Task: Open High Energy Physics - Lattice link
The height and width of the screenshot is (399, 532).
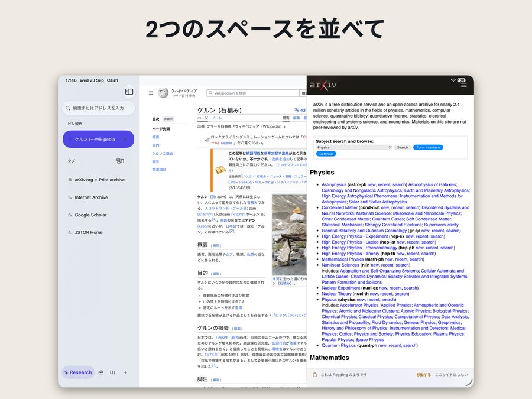Action: (x=350, y=242)
